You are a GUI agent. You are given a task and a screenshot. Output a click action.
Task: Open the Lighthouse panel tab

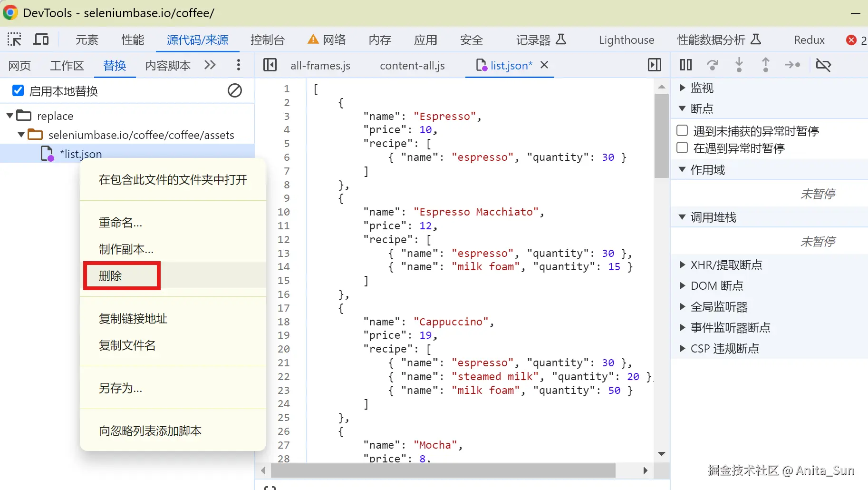pyautogui.click(x=627, y=40)
